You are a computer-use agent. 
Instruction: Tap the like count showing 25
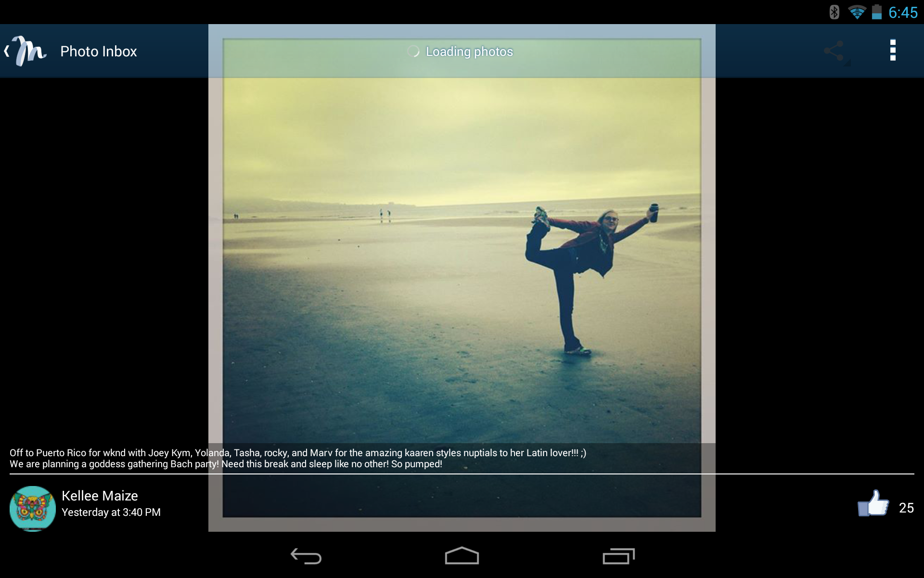click(906, 507)
